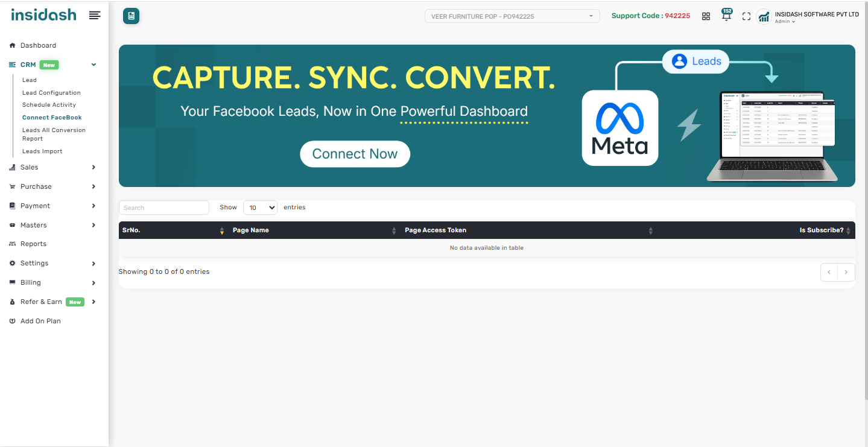
Task: Open Leads Import submenu item
Action: [42, 151]
